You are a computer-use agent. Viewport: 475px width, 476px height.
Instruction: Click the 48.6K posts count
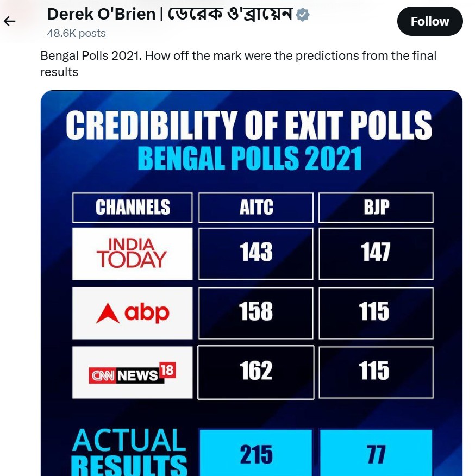click(x=76, y=33)
